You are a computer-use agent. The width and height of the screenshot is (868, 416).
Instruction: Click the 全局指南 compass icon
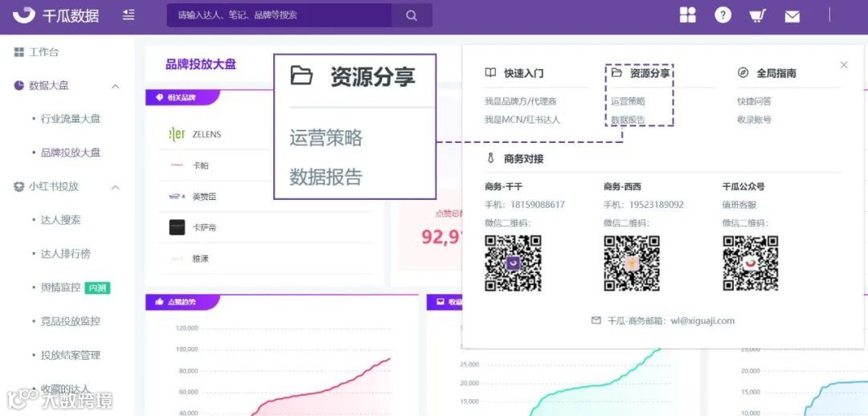point(743,72)
